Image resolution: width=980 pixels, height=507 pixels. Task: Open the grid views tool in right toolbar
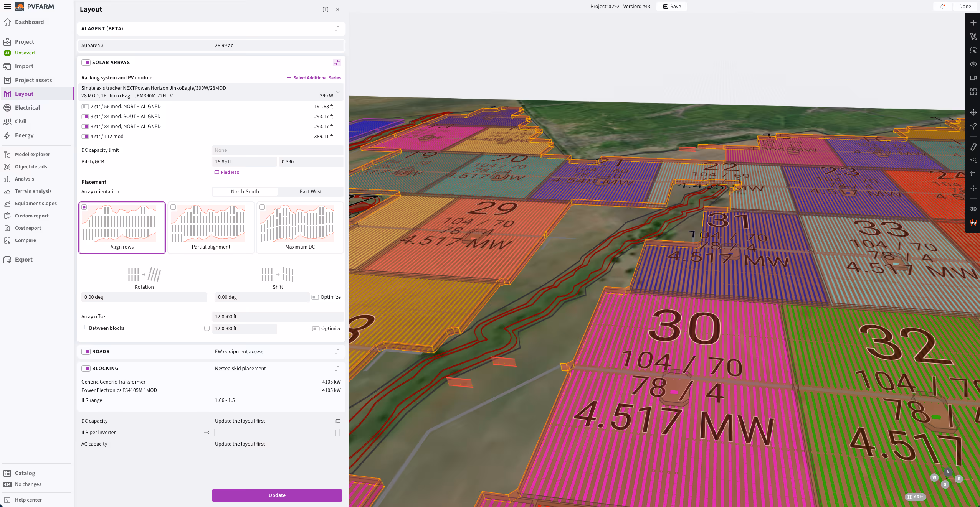tap(973, 92)
